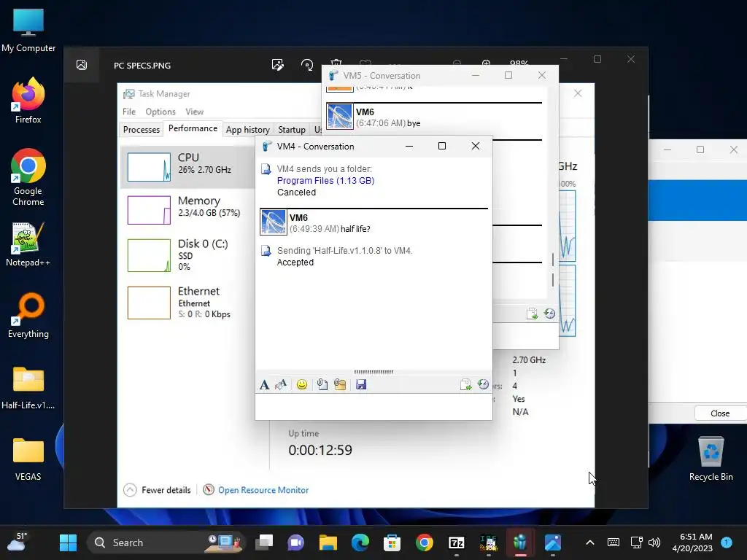The height and width of the screenshot is (560, 747).
Task: Switch to the App history tab
Action: pos(248,130)
